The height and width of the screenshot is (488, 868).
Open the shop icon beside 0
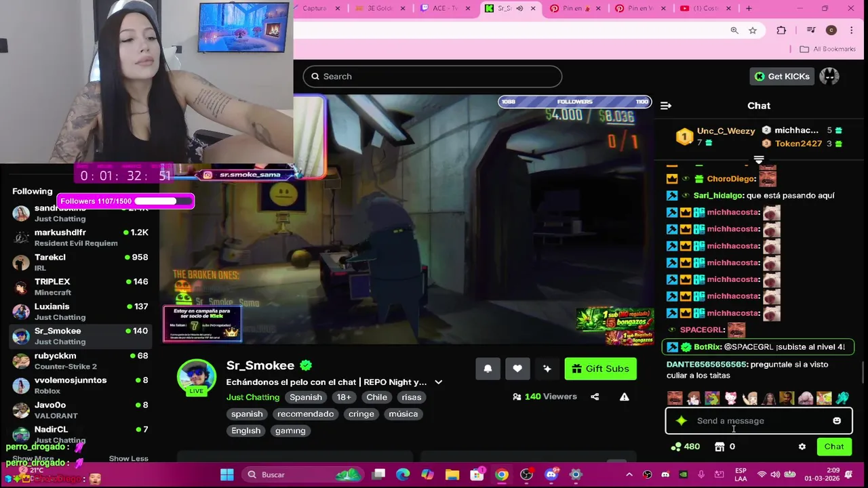click(719, 447)
